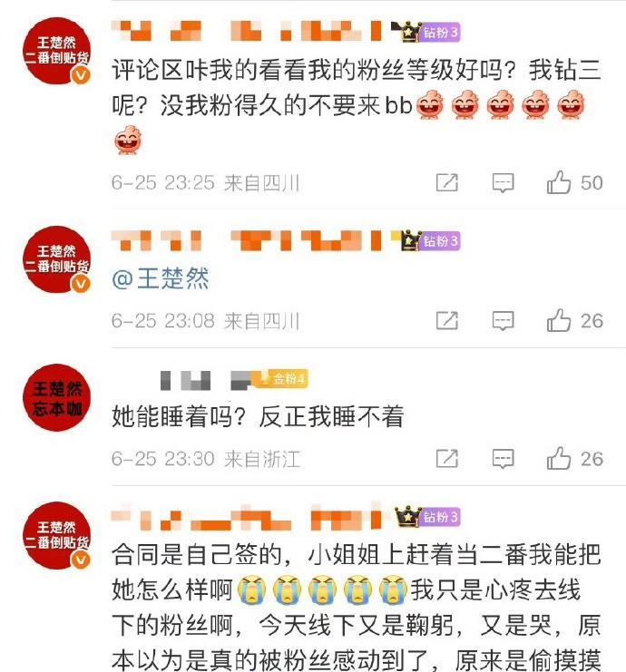626x672 pixels.
Task: Reply to the 23:25 comment
Action: (503, 183)
